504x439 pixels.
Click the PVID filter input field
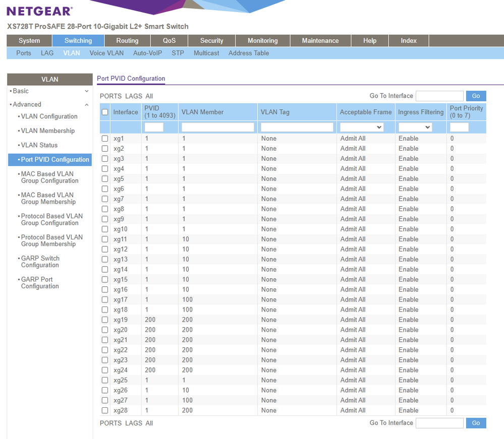point(154,128)
